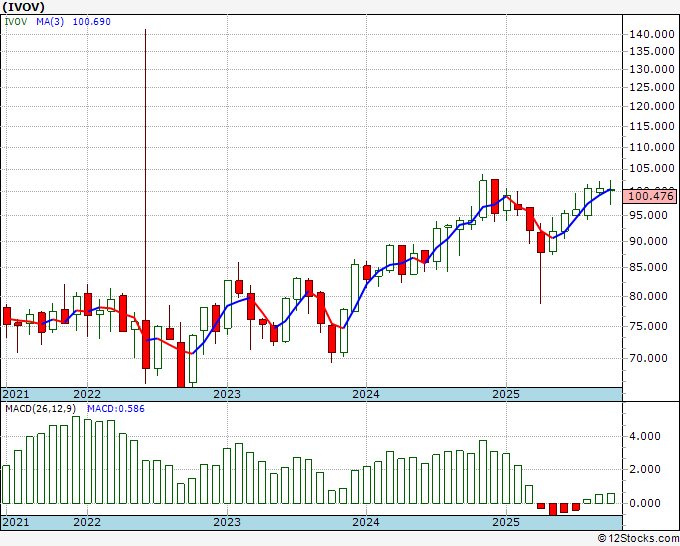Click the 120.000 price axis label
The image size is (680, 546).
(652, 107)
